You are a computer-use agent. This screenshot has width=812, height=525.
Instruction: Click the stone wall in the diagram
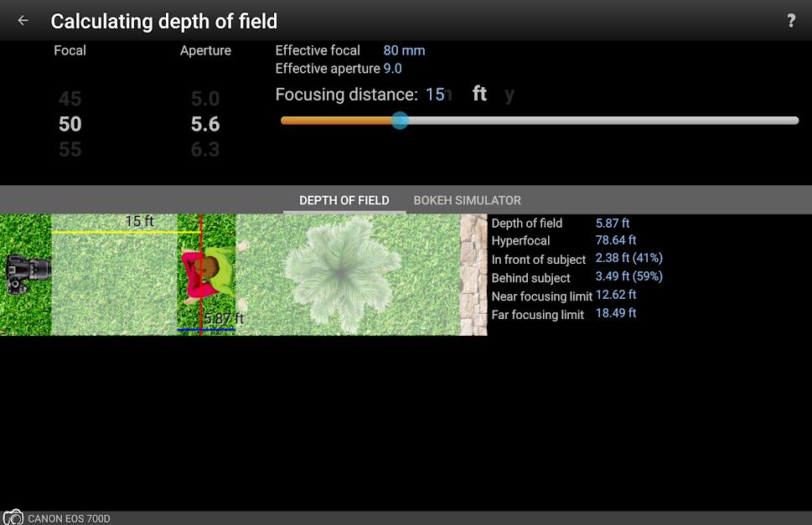(473, 275)
